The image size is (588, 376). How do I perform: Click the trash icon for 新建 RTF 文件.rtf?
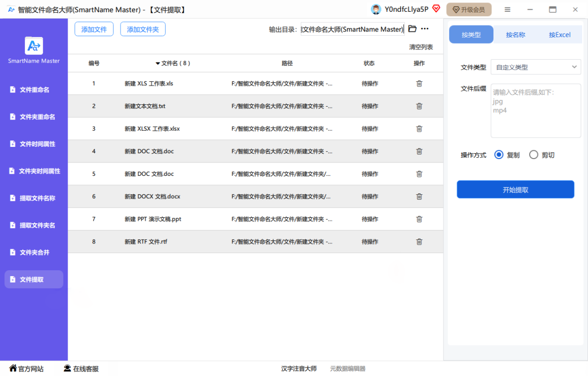point(419,242)
